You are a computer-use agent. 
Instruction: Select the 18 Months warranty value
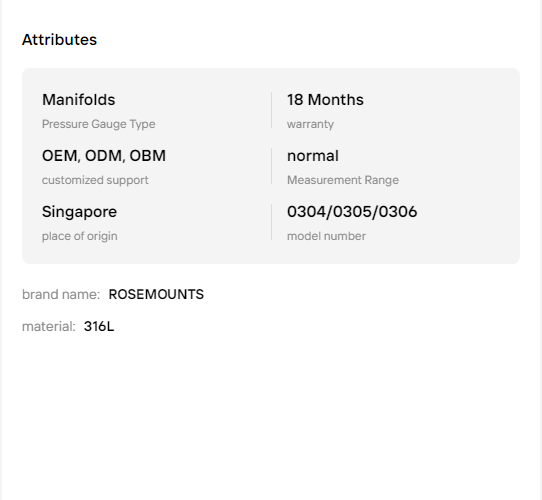point(325,100)
